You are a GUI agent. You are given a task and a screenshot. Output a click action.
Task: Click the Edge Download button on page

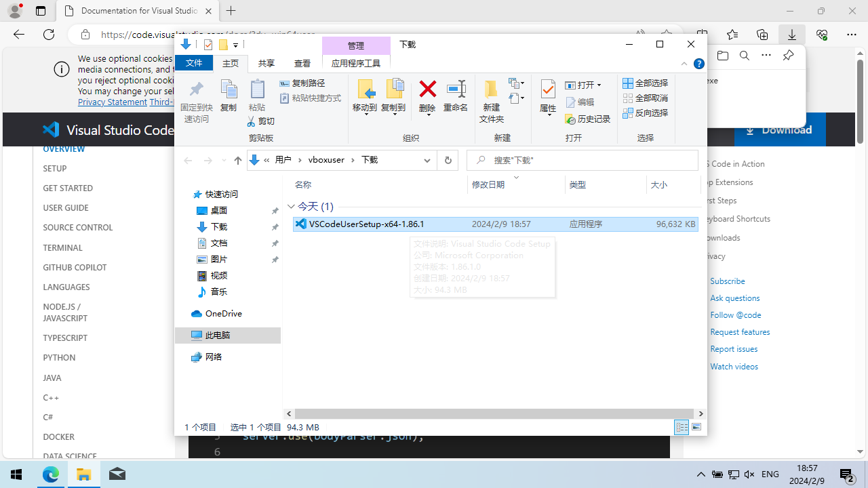[x=780, y=129]
